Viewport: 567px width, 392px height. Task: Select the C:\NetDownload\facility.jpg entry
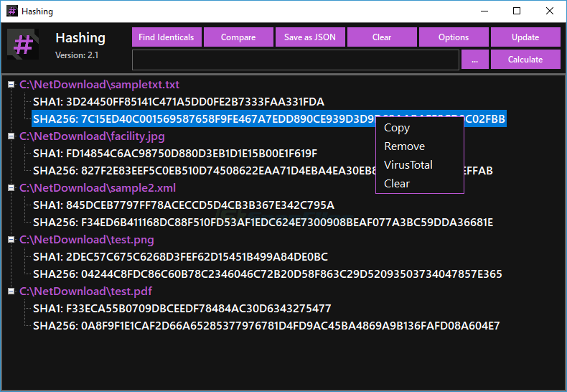coord(92,136)
